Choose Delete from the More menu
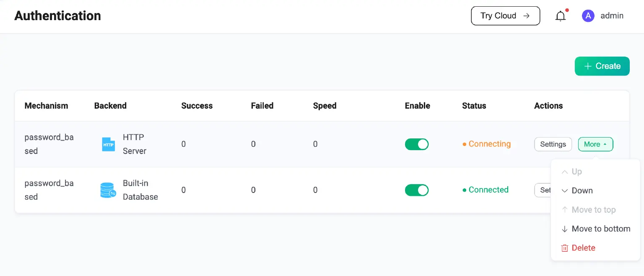This screenshot has width=644, height=276. (x=583, y=248)
